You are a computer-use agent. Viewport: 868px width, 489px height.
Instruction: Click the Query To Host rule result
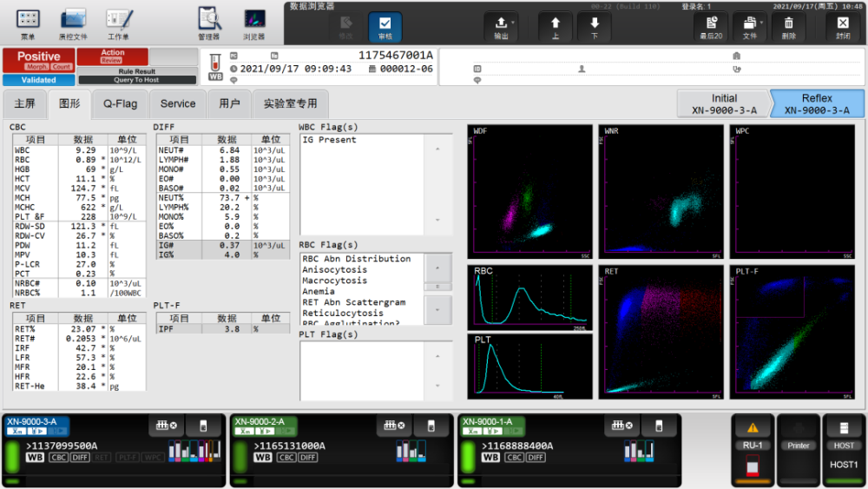click(x=137, y=80)
